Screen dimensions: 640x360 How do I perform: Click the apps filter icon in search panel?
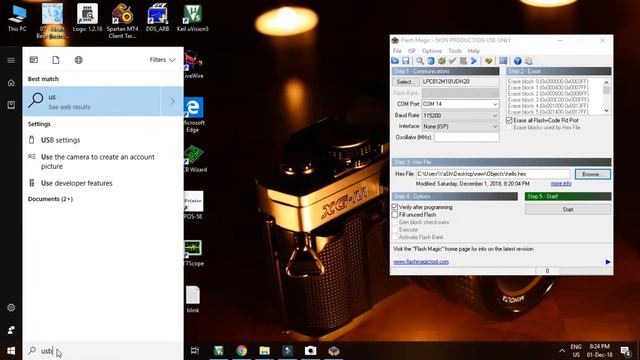(x=34, y=60)
